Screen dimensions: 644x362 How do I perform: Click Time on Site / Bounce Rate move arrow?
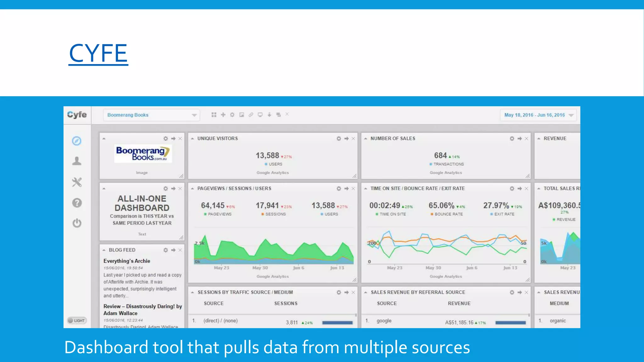519,189
